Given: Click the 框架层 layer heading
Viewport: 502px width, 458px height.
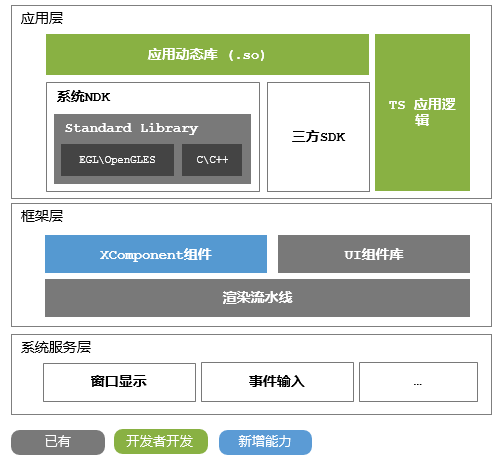Looking at the screenshot, I should (x=42, y=216).
